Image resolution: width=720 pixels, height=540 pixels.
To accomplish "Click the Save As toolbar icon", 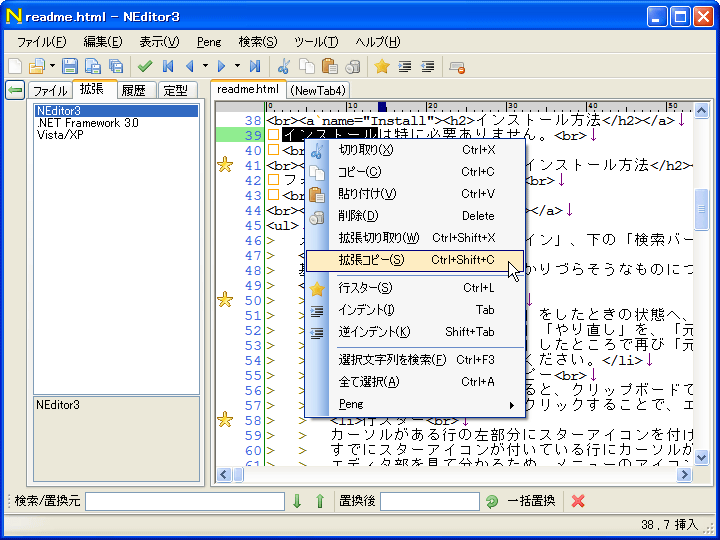I will pos(93,67).
